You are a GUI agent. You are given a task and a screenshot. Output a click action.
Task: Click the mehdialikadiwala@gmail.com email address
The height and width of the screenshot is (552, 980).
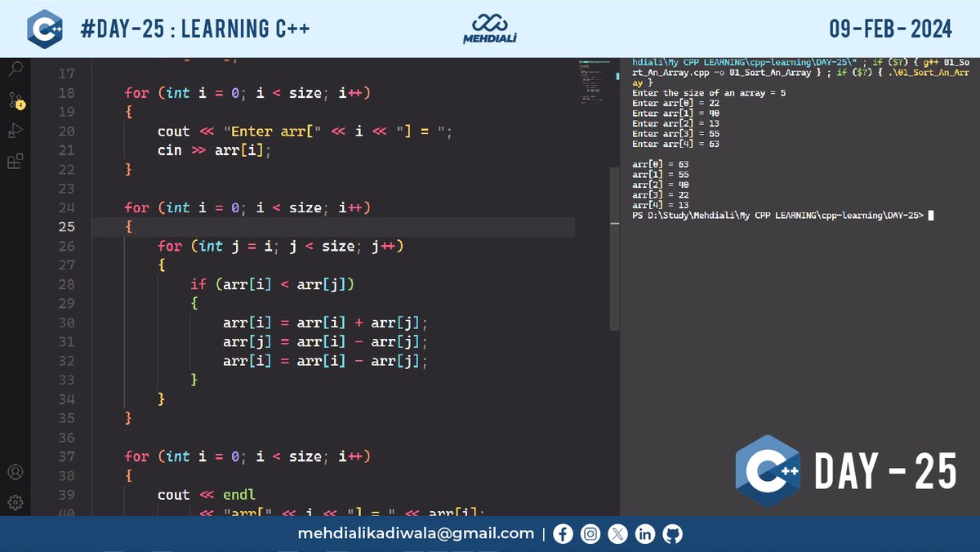point(415,534)
